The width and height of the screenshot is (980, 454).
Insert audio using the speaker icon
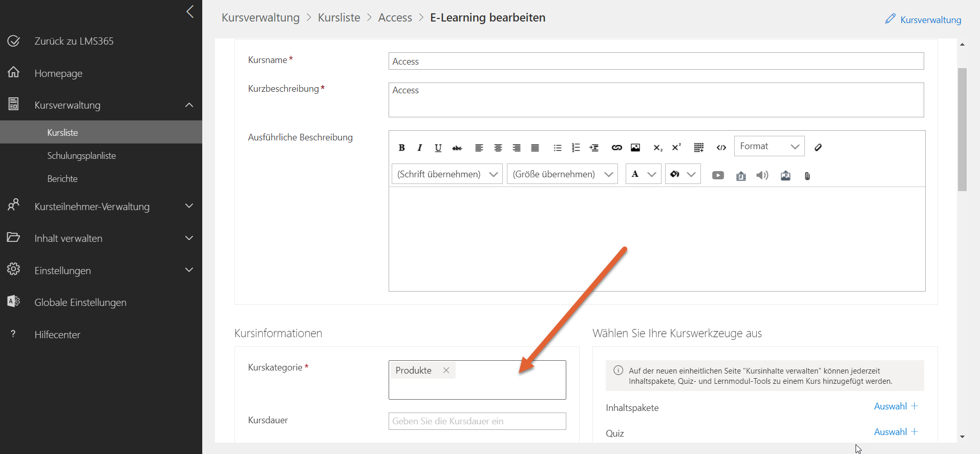tap(762, 175)
